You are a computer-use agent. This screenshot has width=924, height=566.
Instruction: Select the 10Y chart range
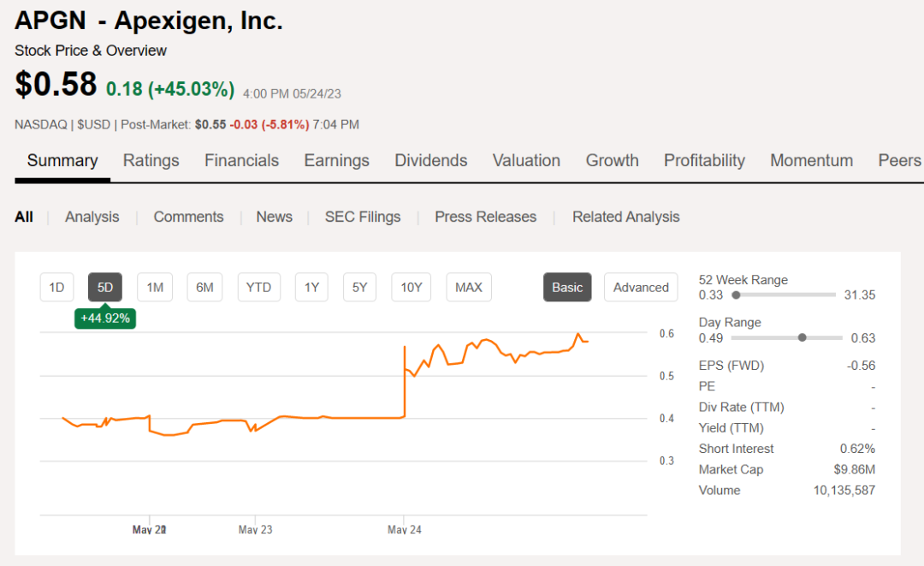click(x=412, y=287)
